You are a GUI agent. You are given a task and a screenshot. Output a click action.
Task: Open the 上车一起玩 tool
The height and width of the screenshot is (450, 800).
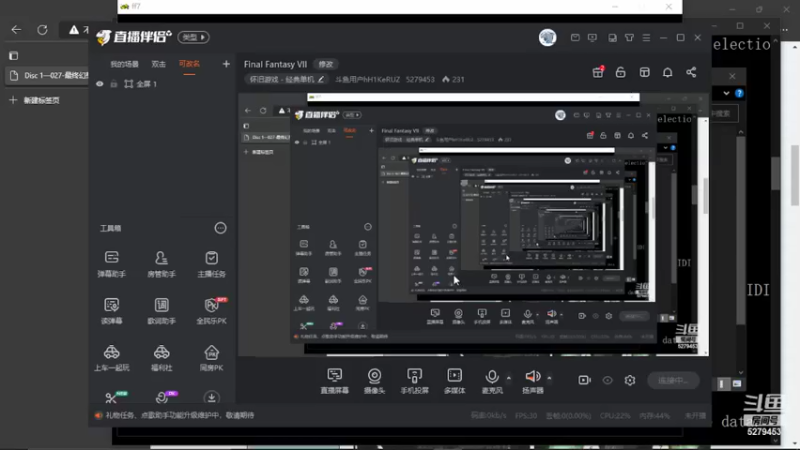pyautogui.click(x=111, y=358)
